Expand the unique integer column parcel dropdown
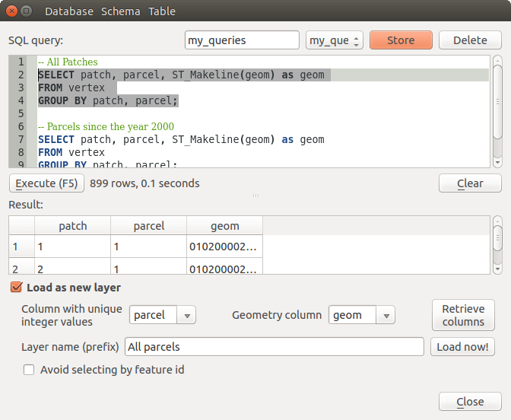 163,315
